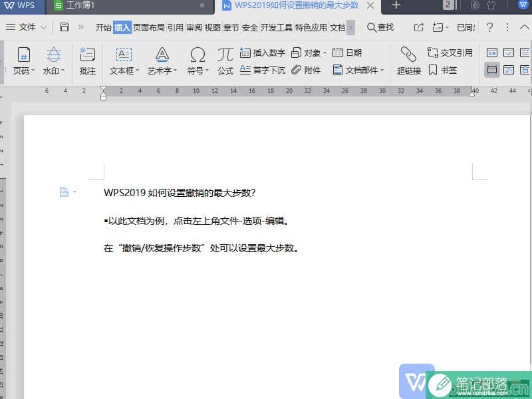This screenshot has height=399, width=532.
Task: Click the window count 2 badge
Action: (448, 5)
